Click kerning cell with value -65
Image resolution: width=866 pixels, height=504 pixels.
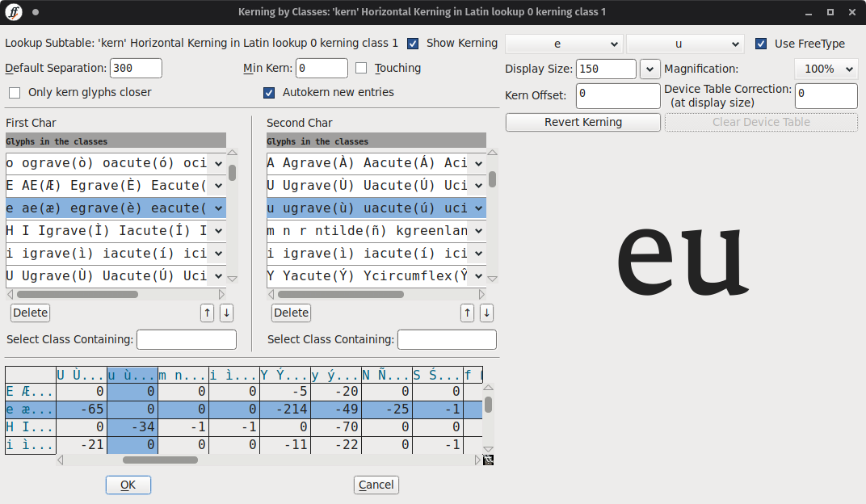pyautogui.click(x=82, y=409)
